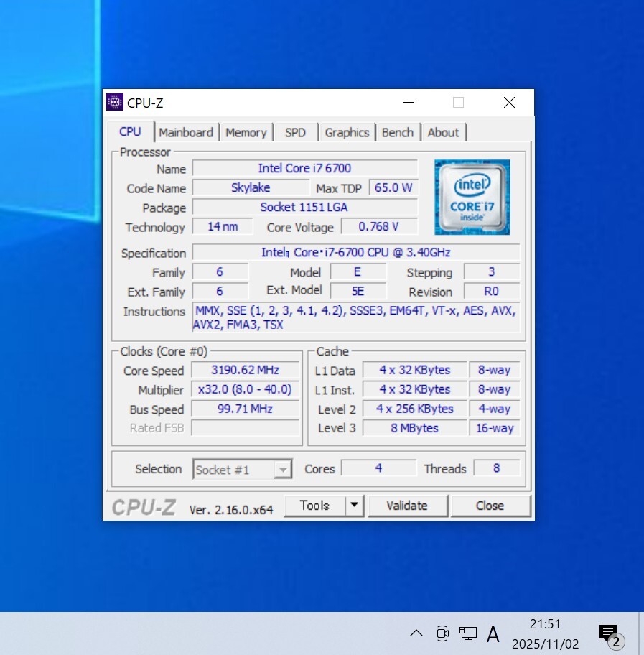The image size is (644, 655).
Task: Show the About tab
Action: [x=443, y=132]
